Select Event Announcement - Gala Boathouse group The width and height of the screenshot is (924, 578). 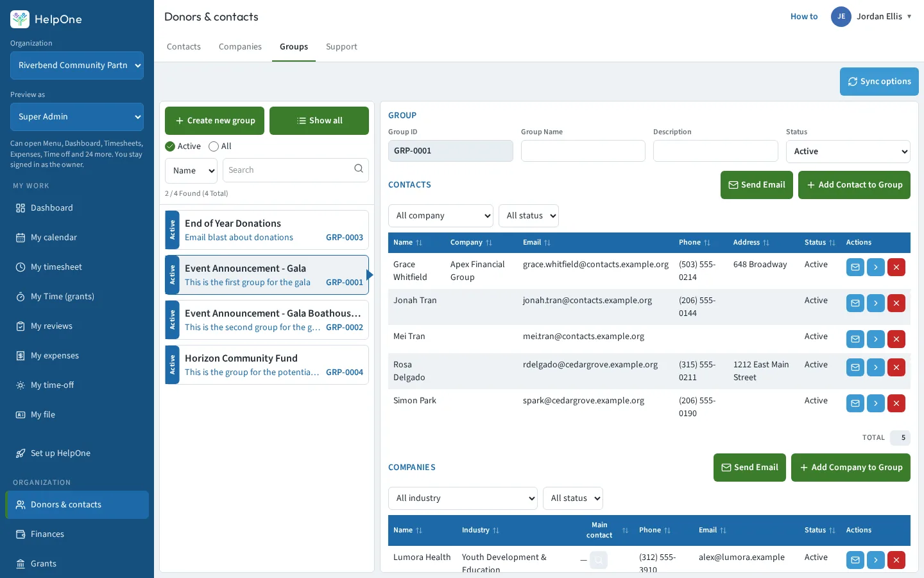click(x=267, y=320)
